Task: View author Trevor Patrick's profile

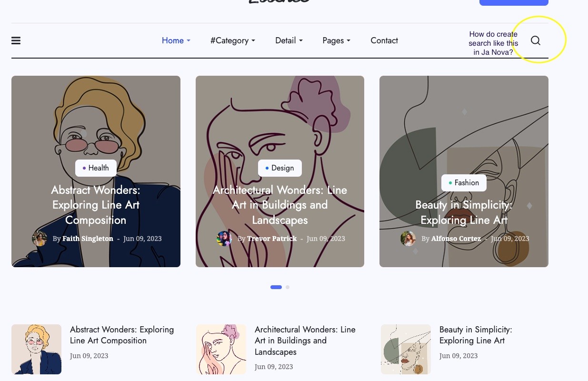Action: [272, 239]
